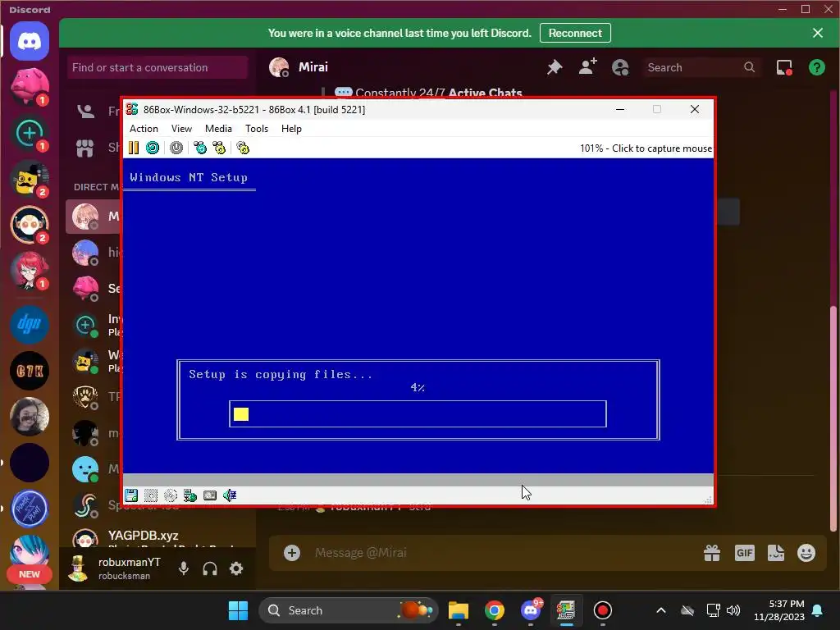This screenshot has width=840, height=630.
Task: Open the Media menu in 86Box
Action: (x=218, y=129)
